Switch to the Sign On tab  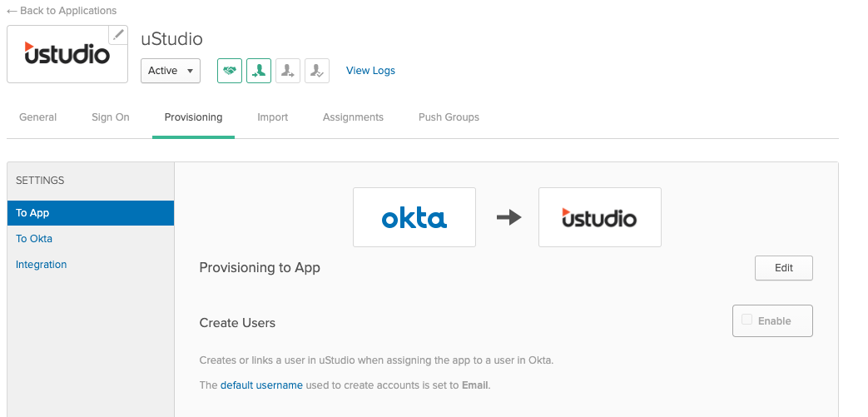coord(110,117)
